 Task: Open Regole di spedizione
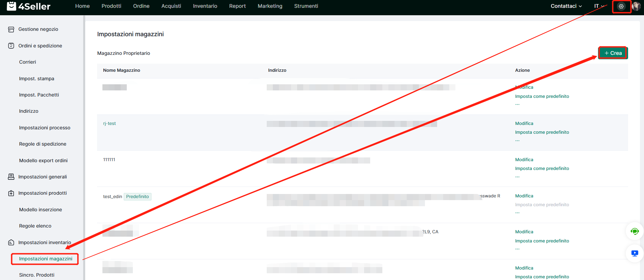pyautogui.click(x=43, y=144)
